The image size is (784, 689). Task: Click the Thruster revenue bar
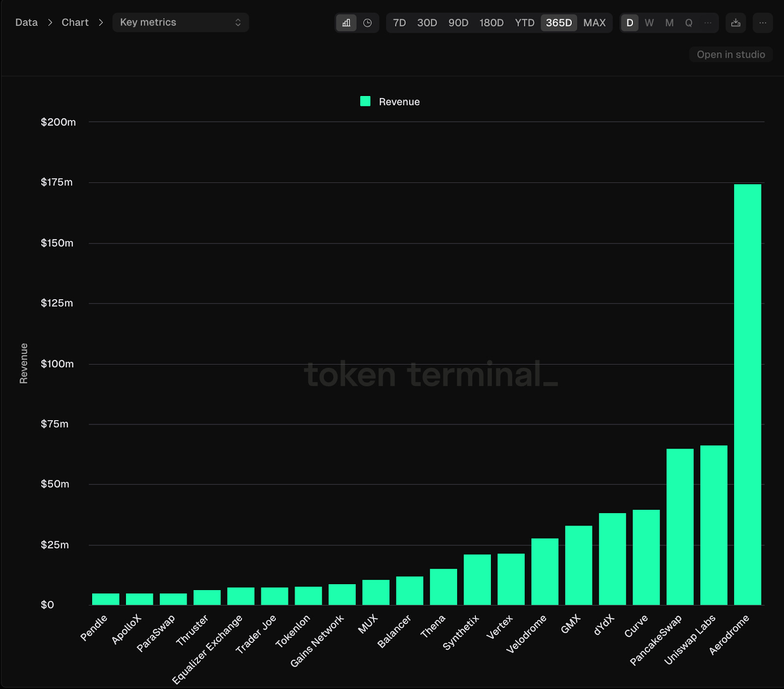click(207, 597)
